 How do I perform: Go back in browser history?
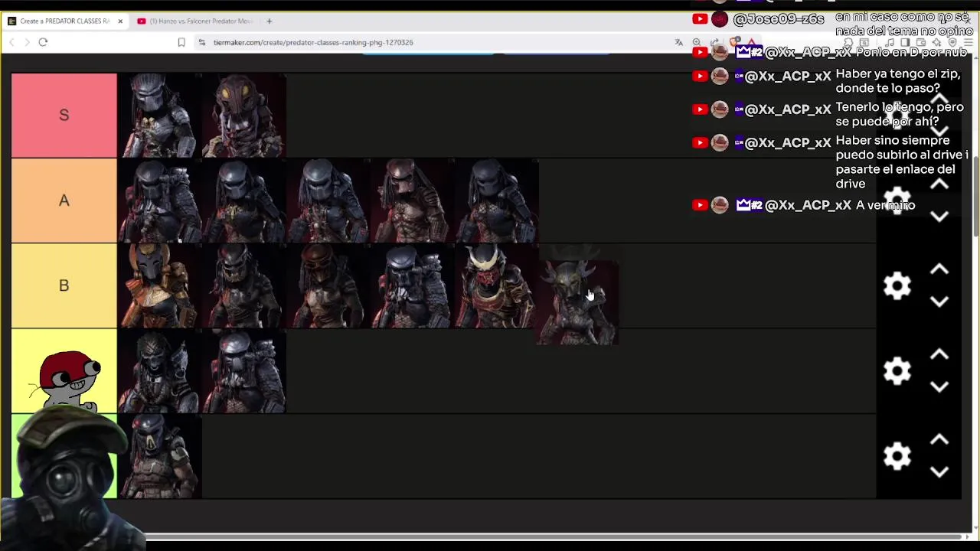tap(11, 42)
